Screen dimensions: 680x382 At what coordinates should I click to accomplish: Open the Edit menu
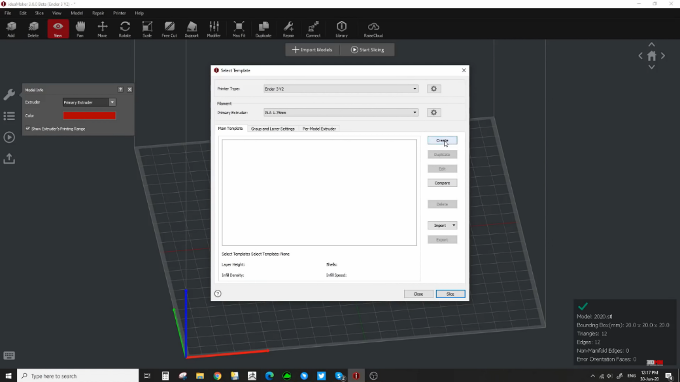tap(23, 13)
